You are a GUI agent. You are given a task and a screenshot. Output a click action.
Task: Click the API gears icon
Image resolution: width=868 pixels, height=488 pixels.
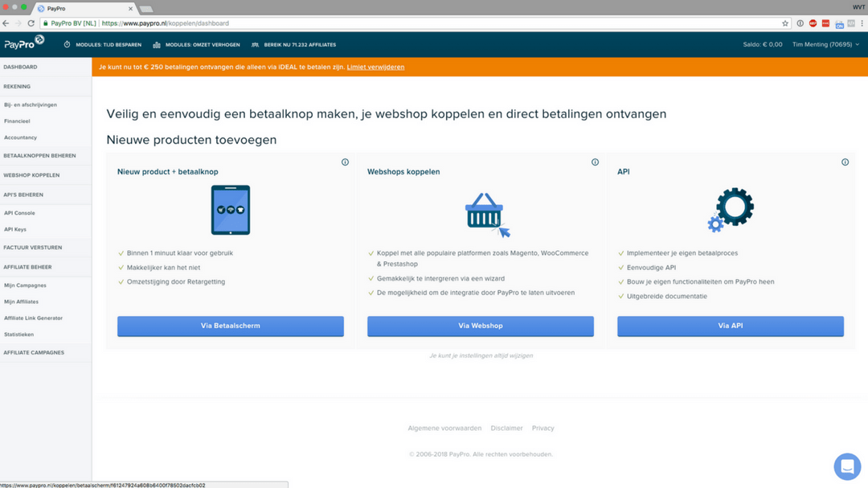point(731,209)
